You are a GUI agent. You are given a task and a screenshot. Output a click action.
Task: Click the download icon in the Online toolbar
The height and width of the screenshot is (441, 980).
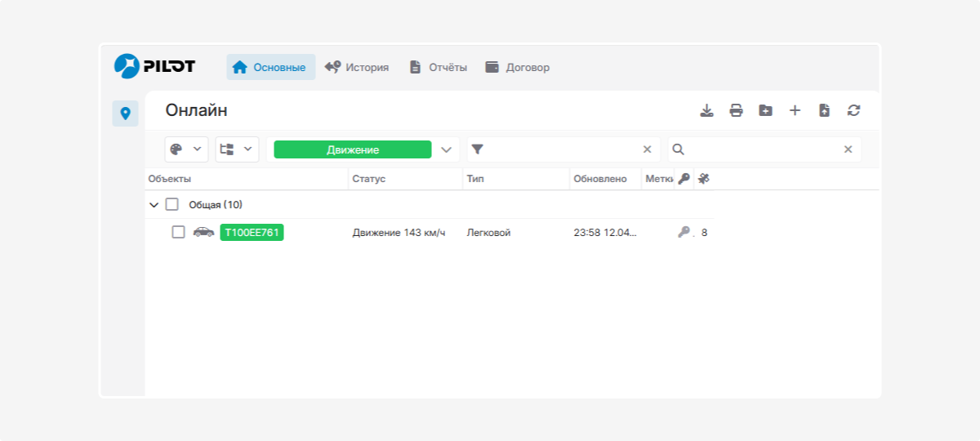[707, 111]
